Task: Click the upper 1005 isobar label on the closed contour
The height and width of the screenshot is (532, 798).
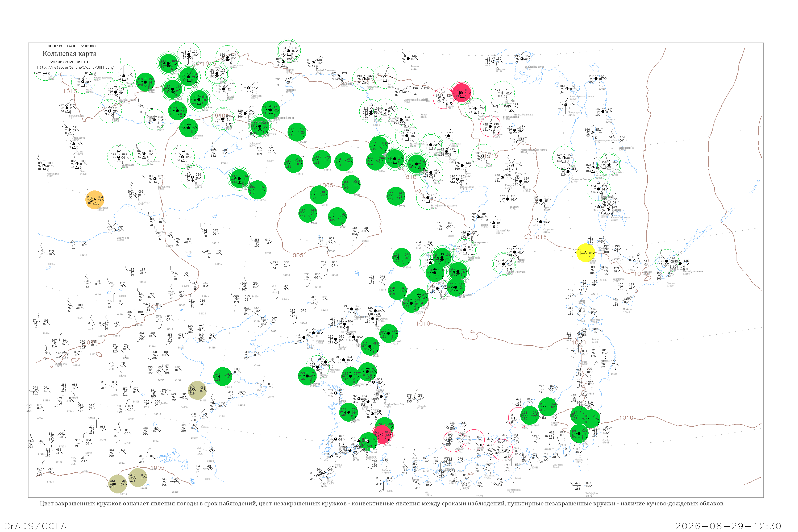Action: 326,185
